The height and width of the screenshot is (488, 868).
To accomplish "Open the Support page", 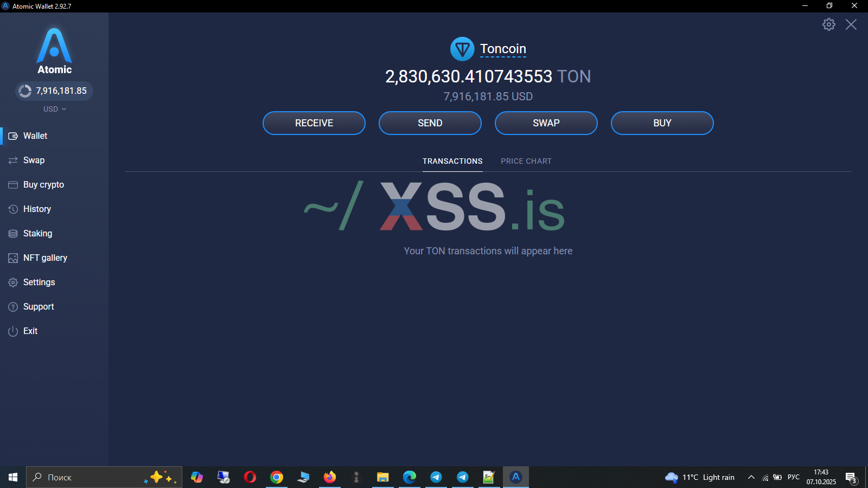I will coord(39,307).
